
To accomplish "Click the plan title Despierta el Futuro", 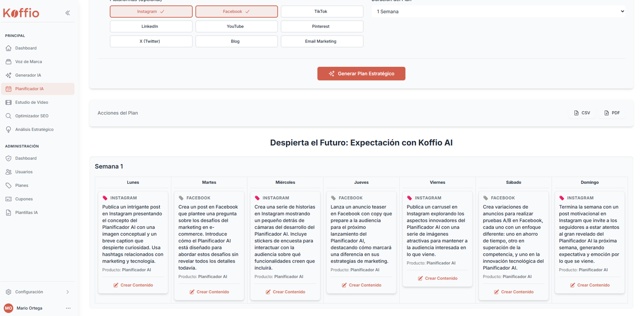I will [x=361, y=143].
